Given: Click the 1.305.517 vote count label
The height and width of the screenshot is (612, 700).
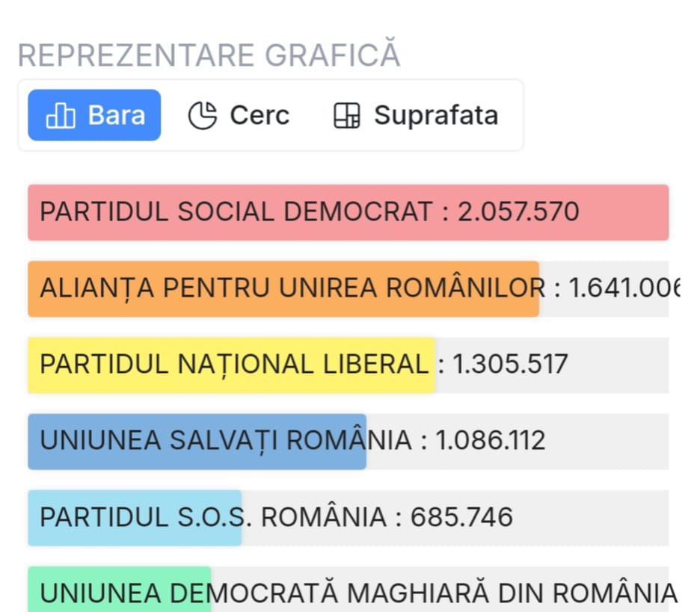Looking at the screenshot, I should (x=510, y=364).
